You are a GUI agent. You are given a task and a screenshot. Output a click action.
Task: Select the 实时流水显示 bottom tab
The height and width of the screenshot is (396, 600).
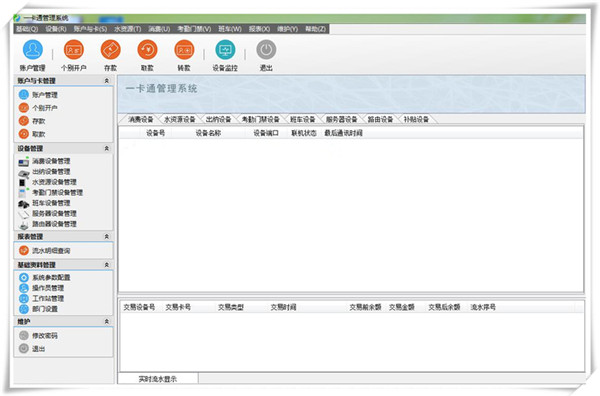click(x=158, y=379)
